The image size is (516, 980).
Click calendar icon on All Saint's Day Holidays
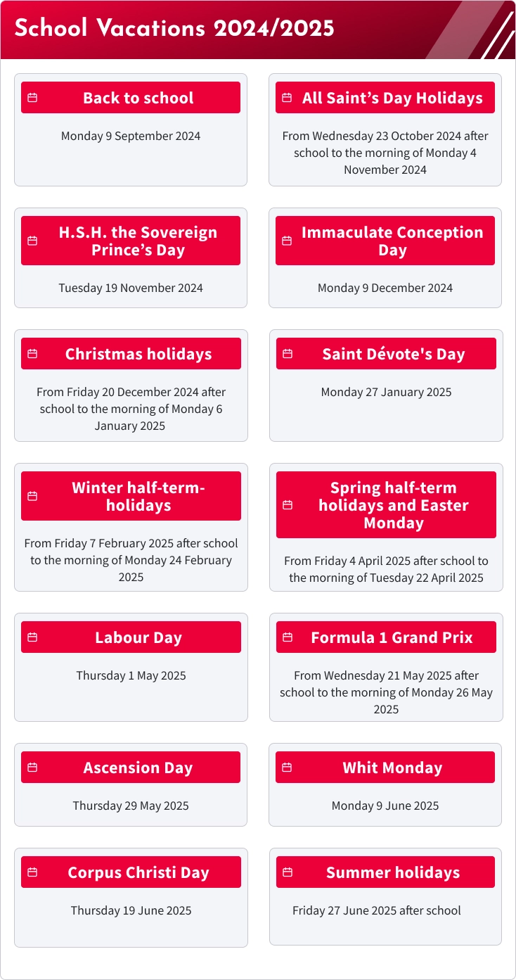[287, 98]
